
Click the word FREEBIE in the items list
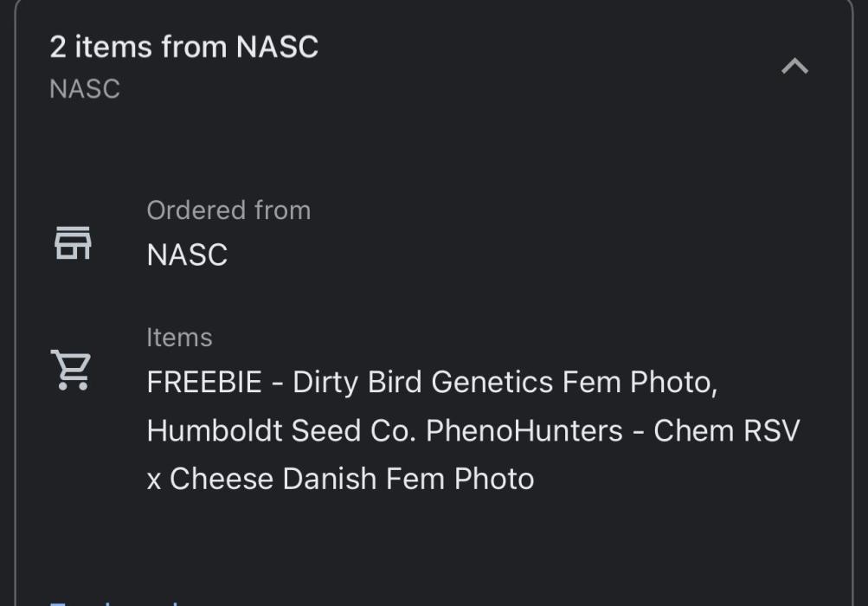(x=204, y=383)
